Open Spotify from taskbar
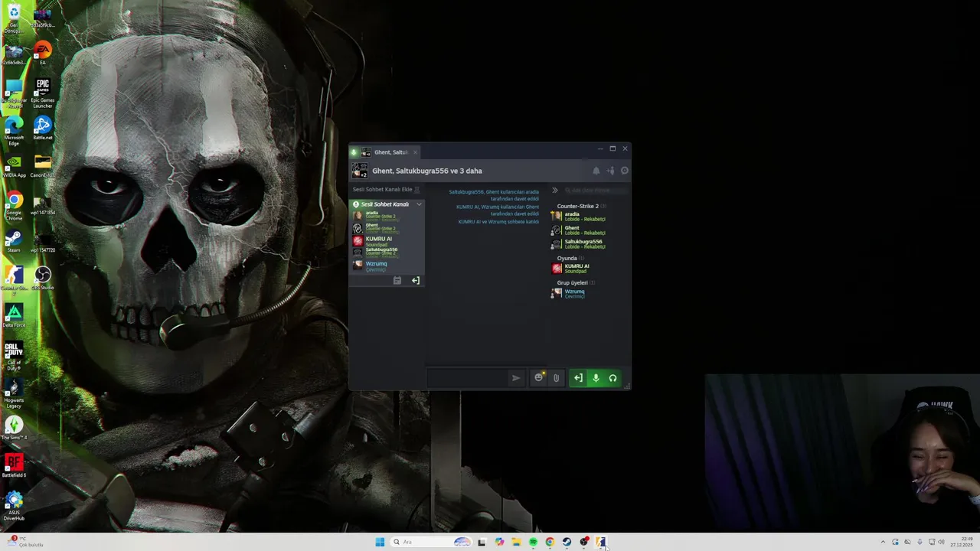980x551 pixels. click(533, 542)
